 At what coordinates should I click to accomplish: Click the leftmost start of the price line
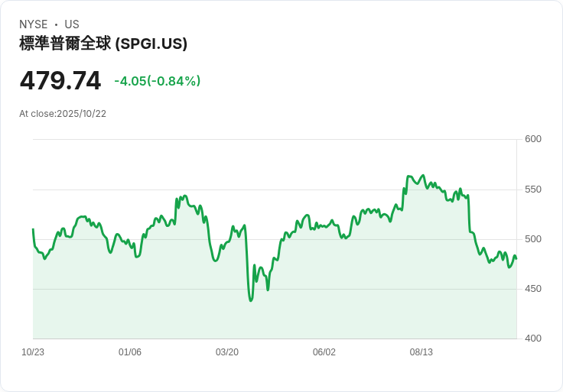pyautogui.click(x=33, y=229)
